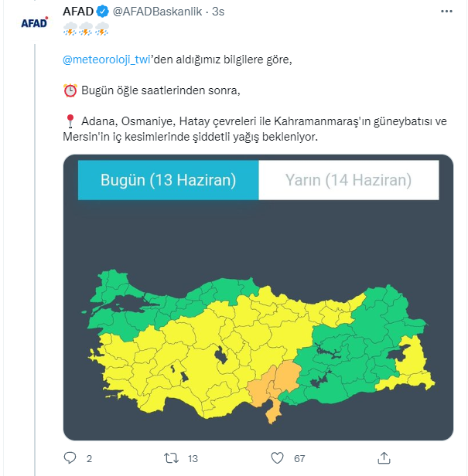
Task: Click the blue verified badge next to AFAD
Action: 101,12
